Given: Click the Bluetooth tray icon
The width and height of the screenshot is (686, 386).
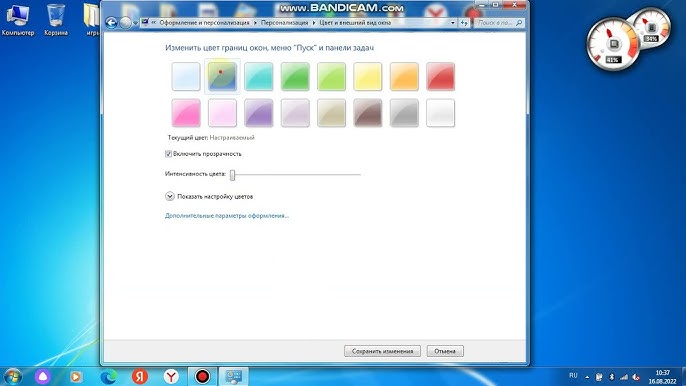Looking at the screenshot, I should [612, 377].
